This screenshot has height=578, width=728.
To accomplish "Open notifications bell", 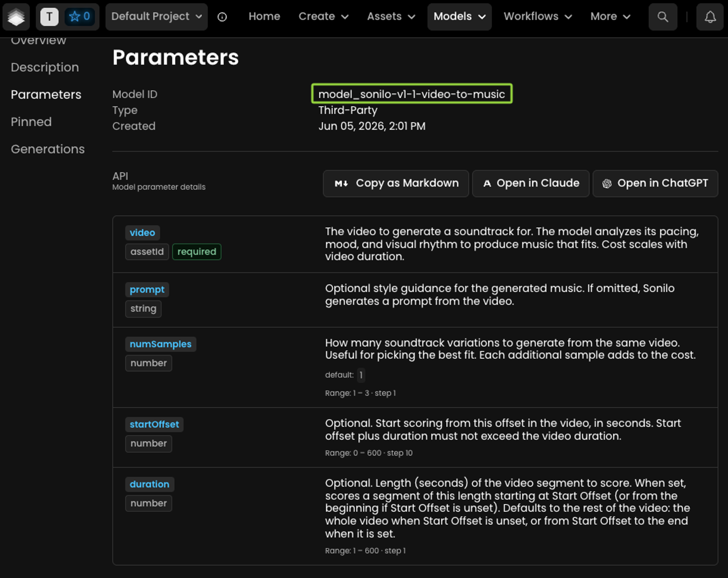I will click(710, 17).
